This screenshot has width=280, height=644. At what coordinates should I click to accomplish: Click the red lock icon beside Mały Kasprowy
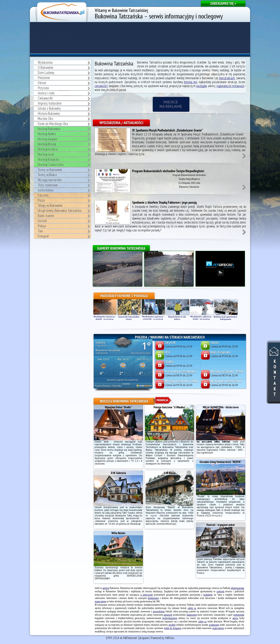pyautogui.click(x=205, y=355)
